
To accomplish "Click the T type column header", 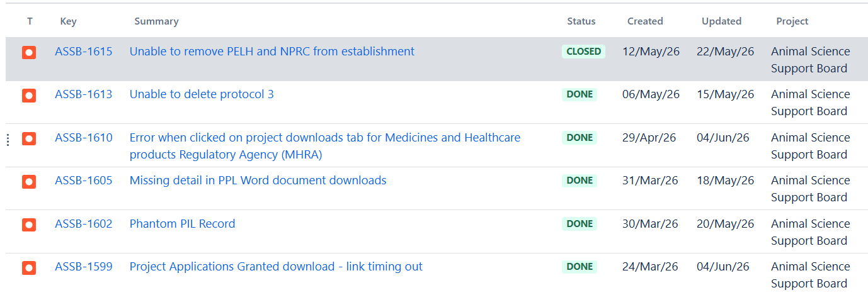I will click(30, 21).
